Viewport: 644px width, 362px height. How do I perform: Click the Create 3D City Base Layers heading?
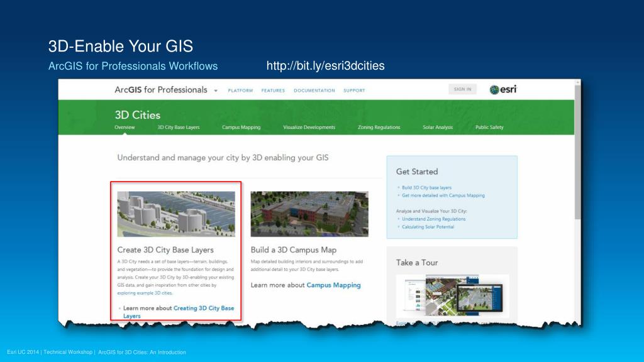(x=165, y=250)
